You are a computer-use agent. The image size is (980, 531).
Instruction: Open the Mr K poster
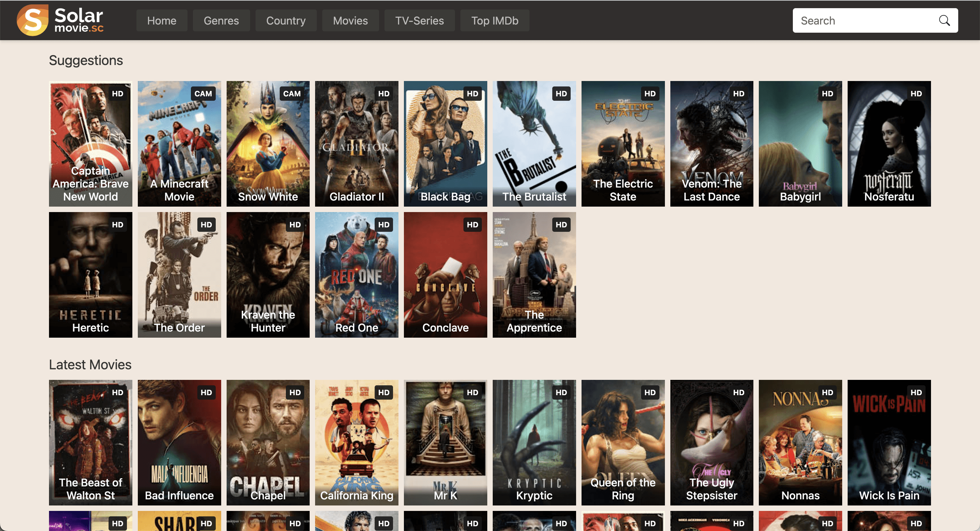(445, 443)
